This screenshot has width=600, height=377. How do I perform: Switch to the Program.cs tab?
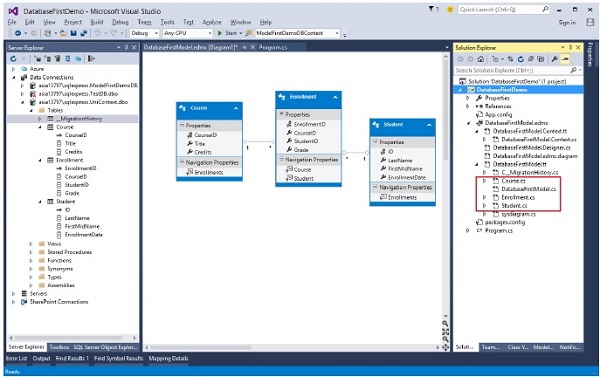[273, 47]
